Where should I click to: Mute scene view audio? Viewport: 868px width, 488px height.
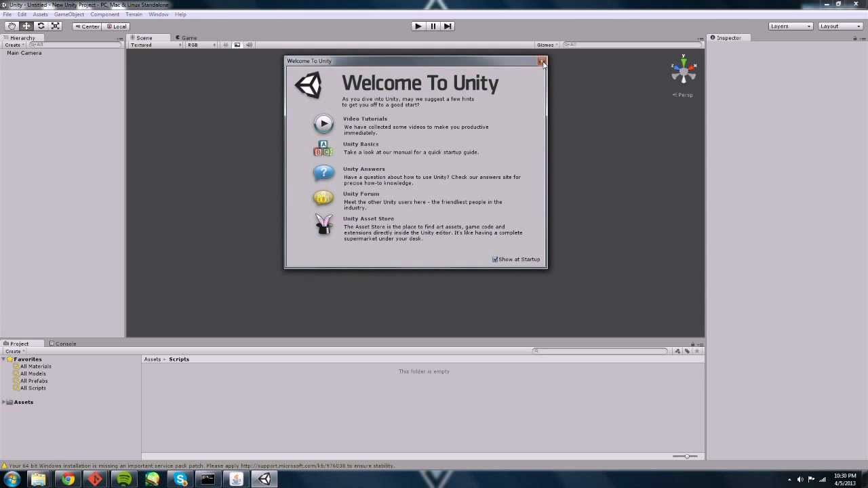[x=249, y=44]
